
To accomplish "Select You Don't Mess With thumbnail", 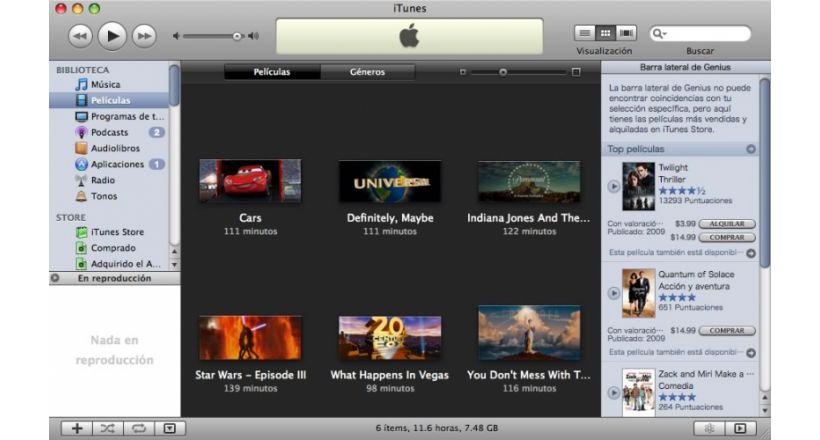I will [529, 333].
